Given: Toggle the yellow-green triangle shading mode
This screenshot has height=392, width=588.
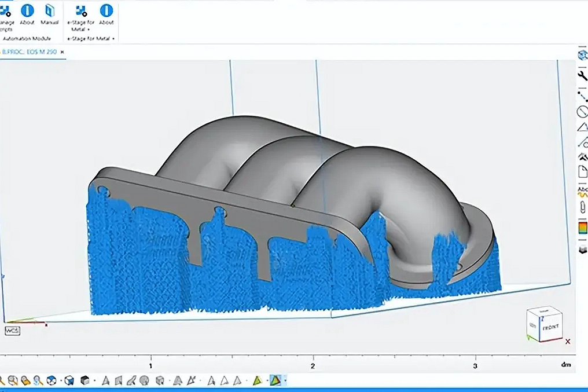Looking at the screenshot, I should click(x=258, y=380).
